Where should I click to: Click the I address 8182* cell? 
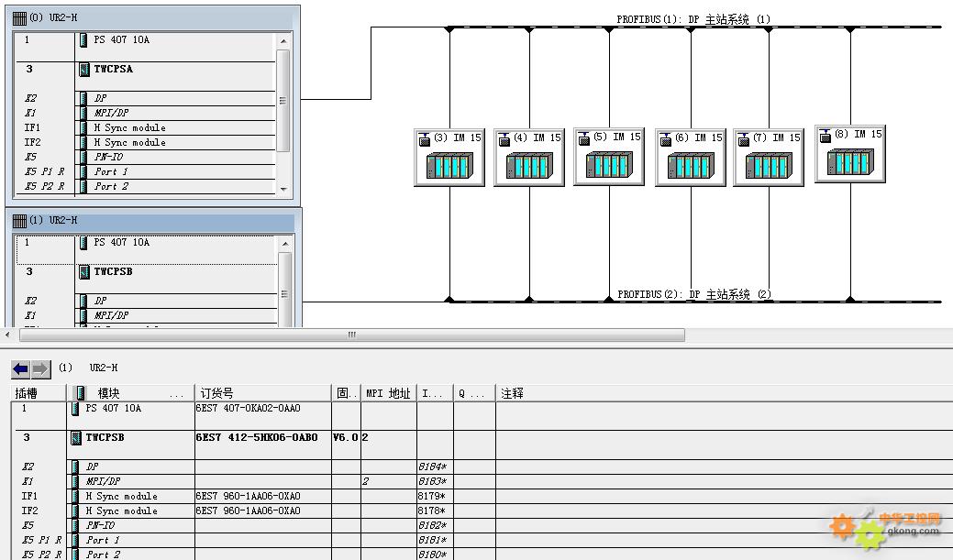click(433, 525)
